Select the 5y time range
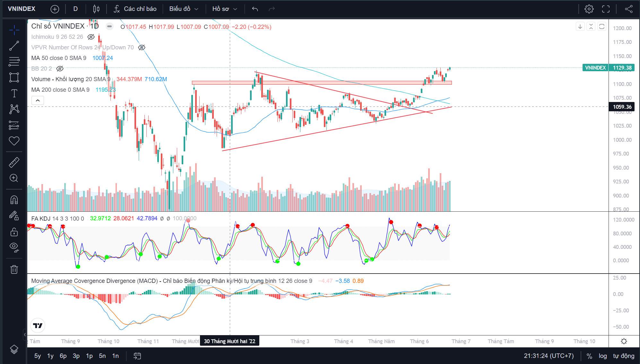 [38, 356]
